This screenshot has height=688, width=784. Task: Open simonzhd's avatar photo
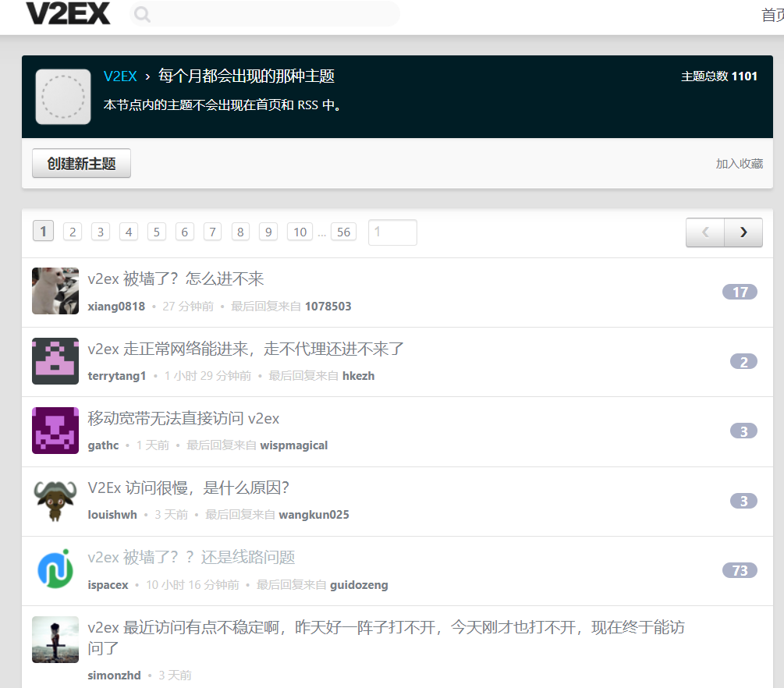(x=55, y=640)
